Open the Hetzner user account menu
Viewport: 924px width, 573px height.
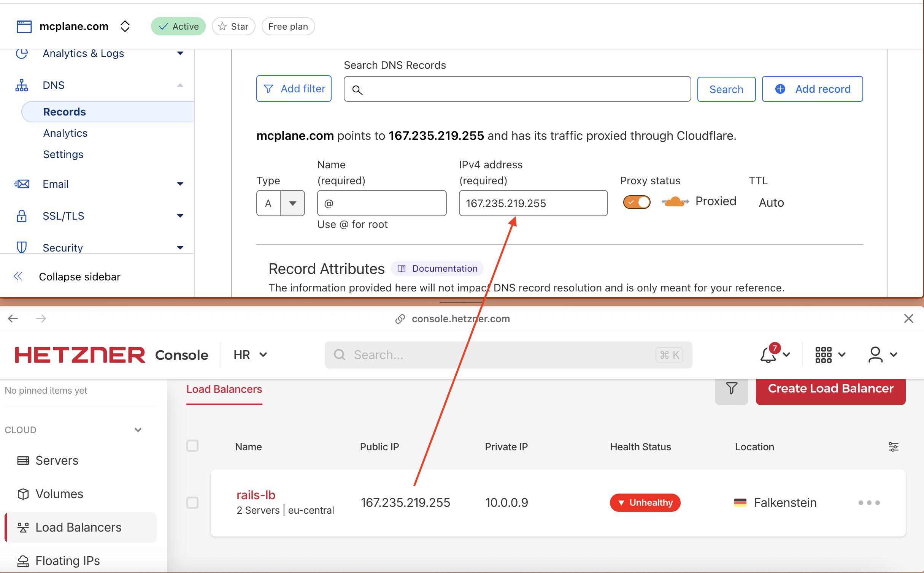pyautogui.click(x=883, y=355)
